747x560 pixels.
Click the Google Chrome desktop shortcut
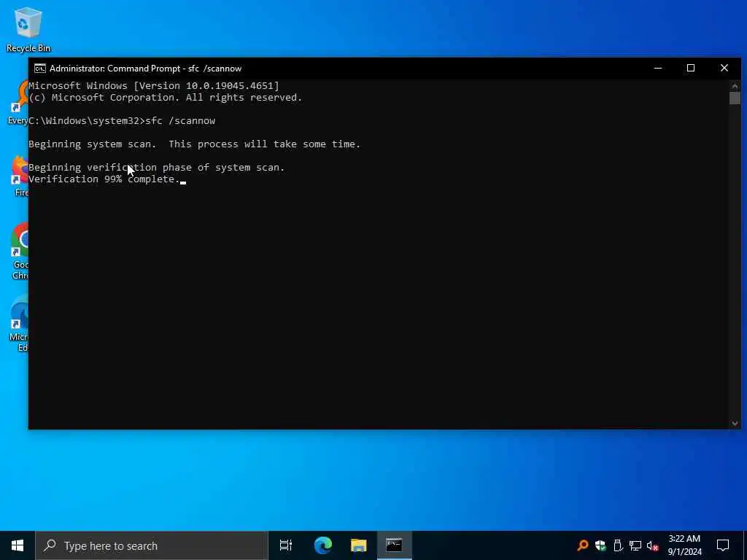20,251
